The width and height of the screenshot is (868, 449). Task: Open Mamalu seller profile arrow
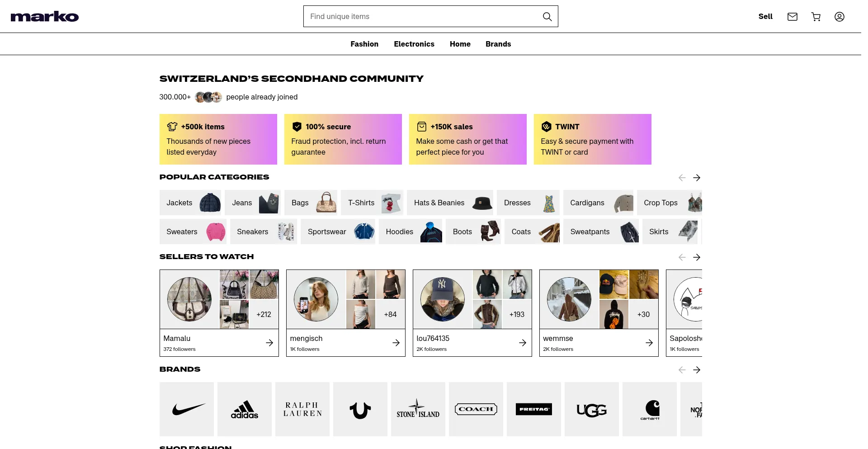[269, 343]
